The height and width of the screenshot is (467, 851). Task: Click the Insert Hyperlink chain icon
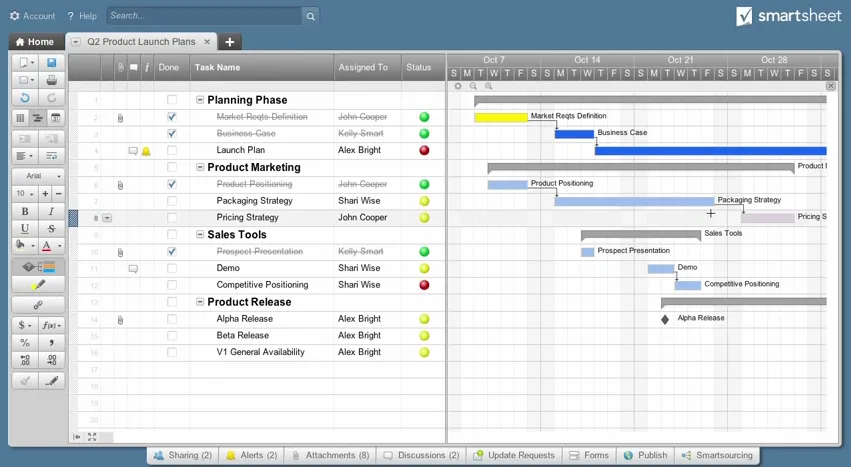tap(39, 305)
